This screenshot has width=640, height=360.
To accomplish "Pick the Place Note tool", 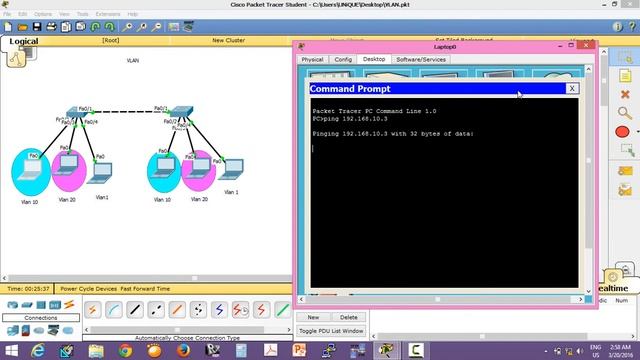I will click(x=625, y=76).
